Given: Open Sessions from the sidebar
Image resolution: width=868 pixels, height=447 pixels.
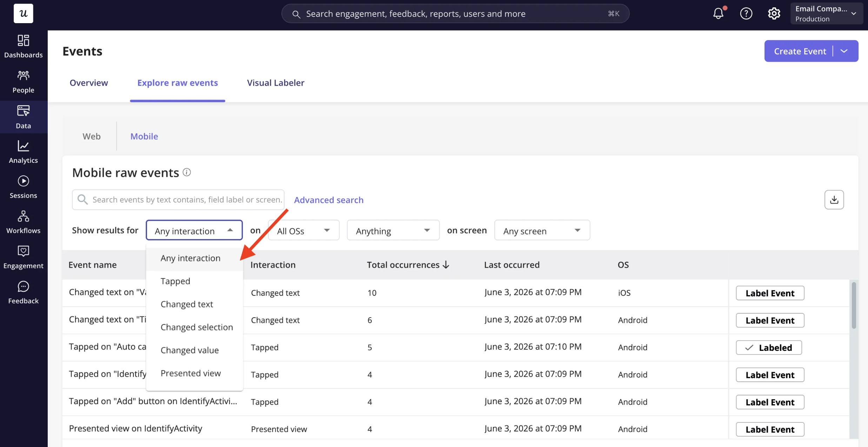Looking at the screenshot, I should pos(23,187).
